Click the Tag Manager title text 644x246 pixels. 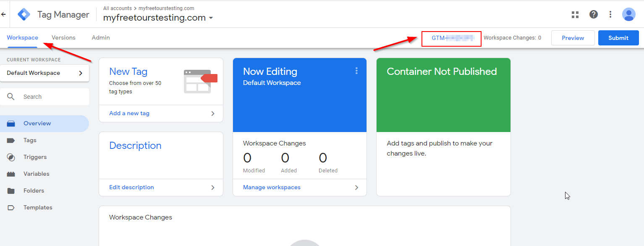[63, 15]
